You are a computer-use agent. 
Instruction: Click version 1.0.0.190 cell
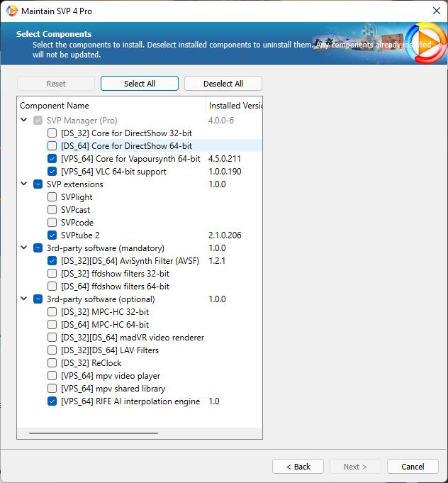(225, 171)
